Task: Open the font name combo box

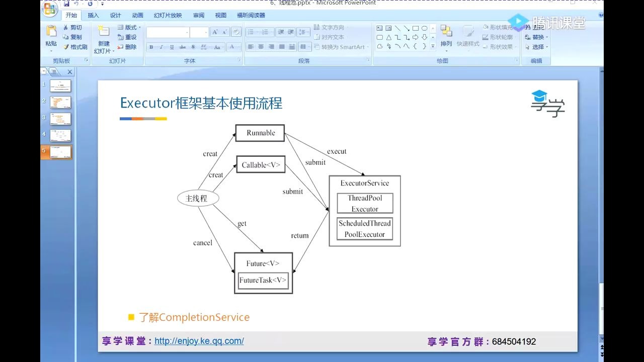Action: coord(168,32)
